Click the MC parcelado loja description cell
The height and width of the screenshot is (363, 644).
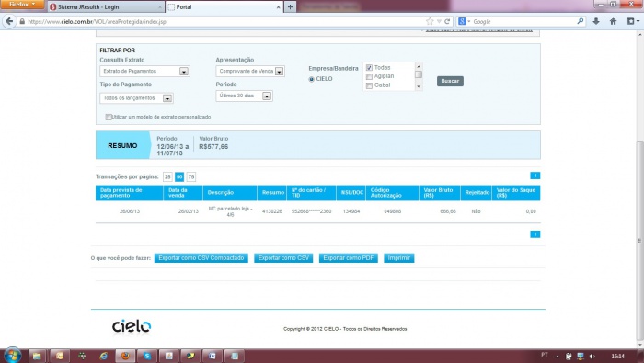[x=230, y=211]
